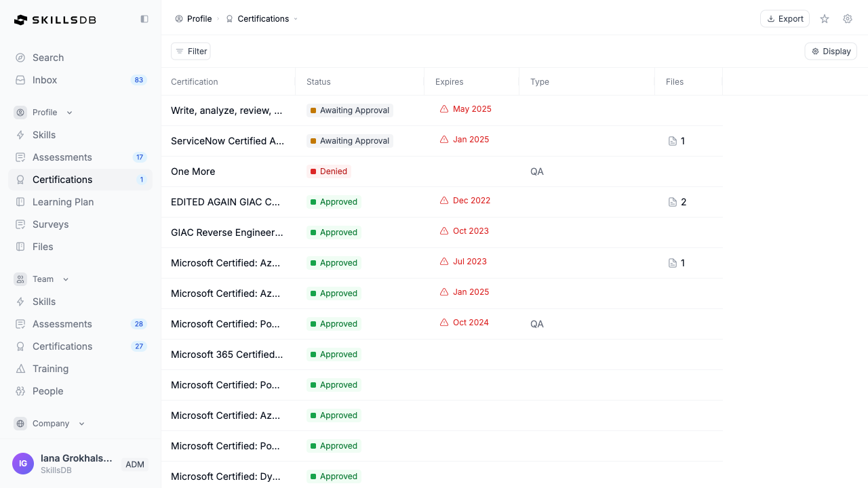868x488 pixels.
Task: Star this page as a favorite
Action: coord(825,19)
